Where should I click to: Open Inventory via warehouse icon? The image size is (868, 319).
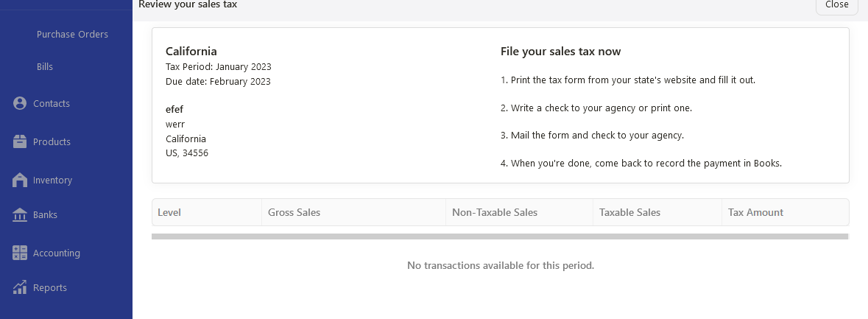19,180
